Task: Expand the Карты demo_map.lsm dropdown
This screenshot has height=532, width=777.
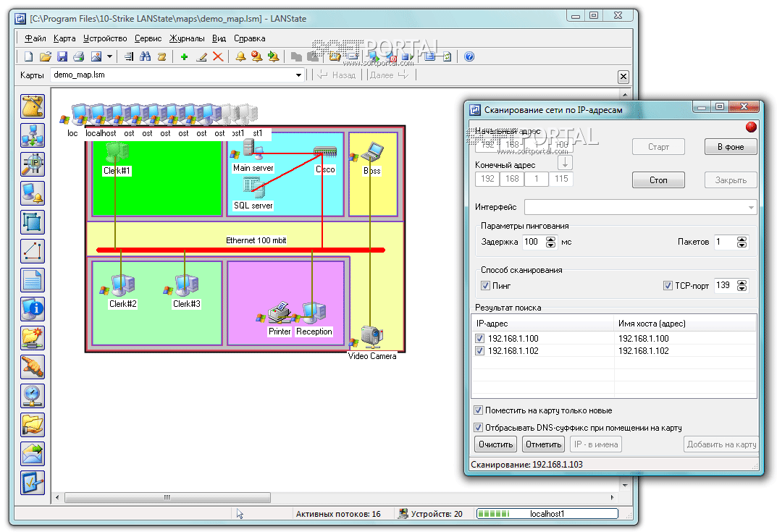Action: point(298,75)
